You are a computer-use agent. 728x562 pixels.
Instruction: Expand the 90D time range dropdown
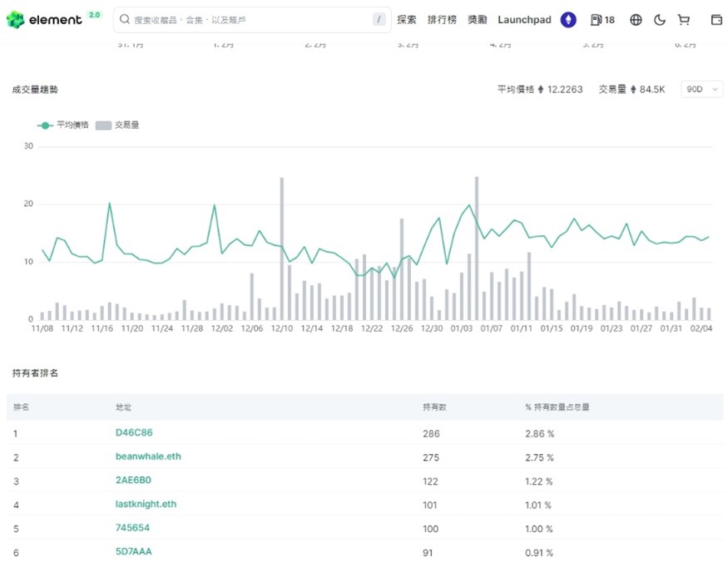[701, 90]
